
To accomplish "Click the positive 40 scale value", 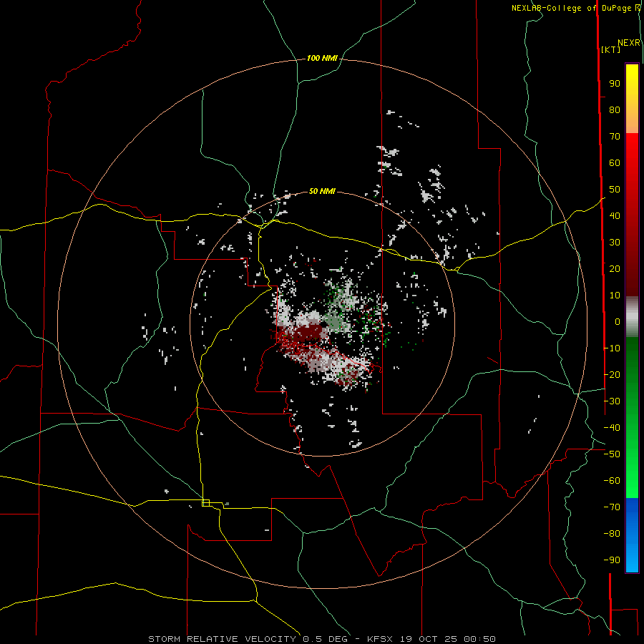I will [615, 216].
